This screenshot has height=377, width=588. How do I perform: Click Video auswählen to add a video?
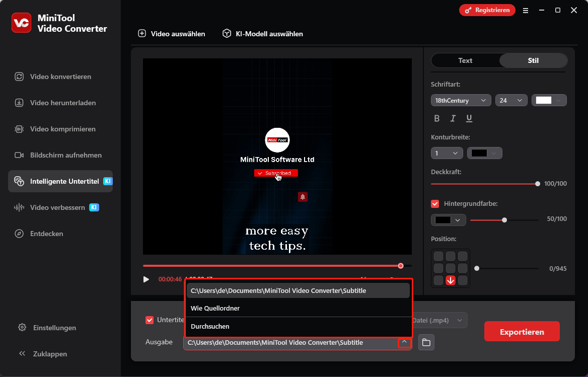[x=172, y=34]
